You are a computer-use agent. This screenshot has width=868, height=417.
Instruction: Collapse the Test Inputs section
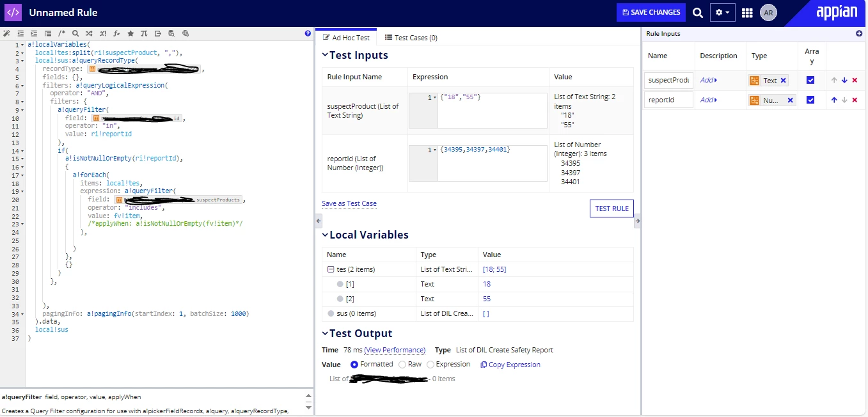click(325, 56)
